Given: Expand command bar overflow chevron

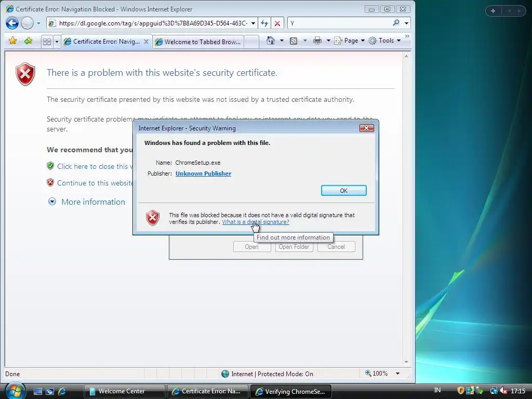Looking at the screenshot, I should [407, 36].
